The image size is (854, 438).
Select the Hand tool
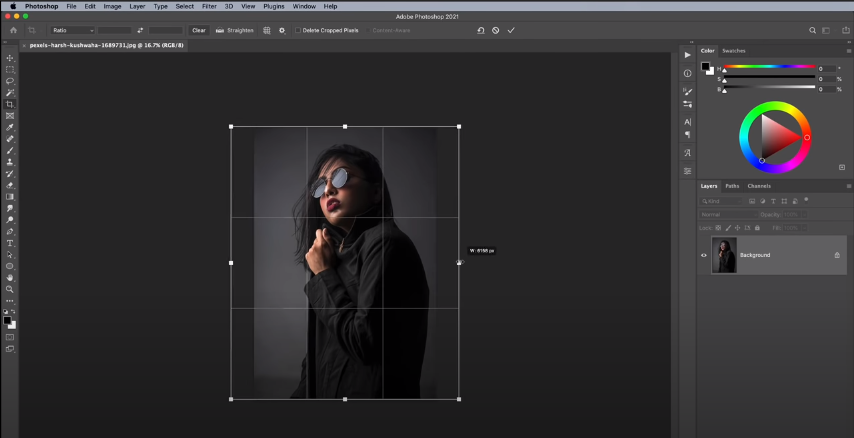tap(10, 278)
